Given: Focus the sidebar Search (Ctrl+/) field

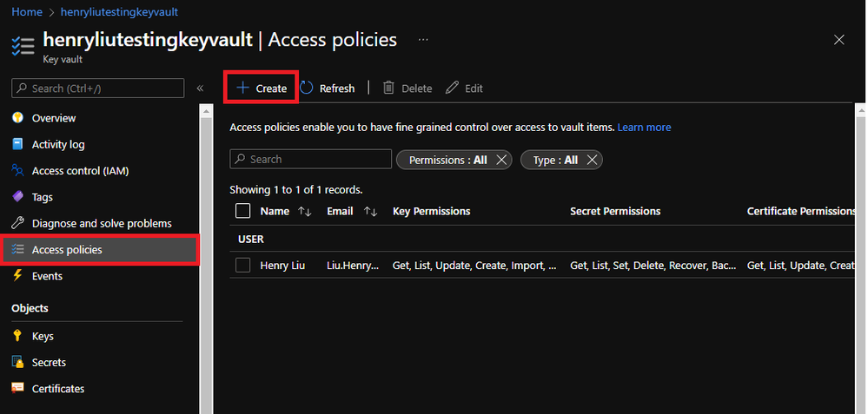Looking at the screenshot, I should (98, 88).
